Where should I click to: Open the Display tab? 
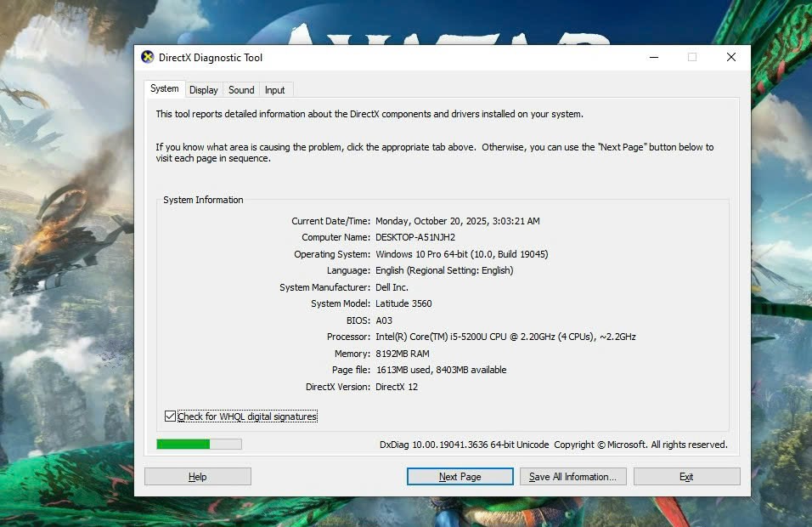coord(204,90)
